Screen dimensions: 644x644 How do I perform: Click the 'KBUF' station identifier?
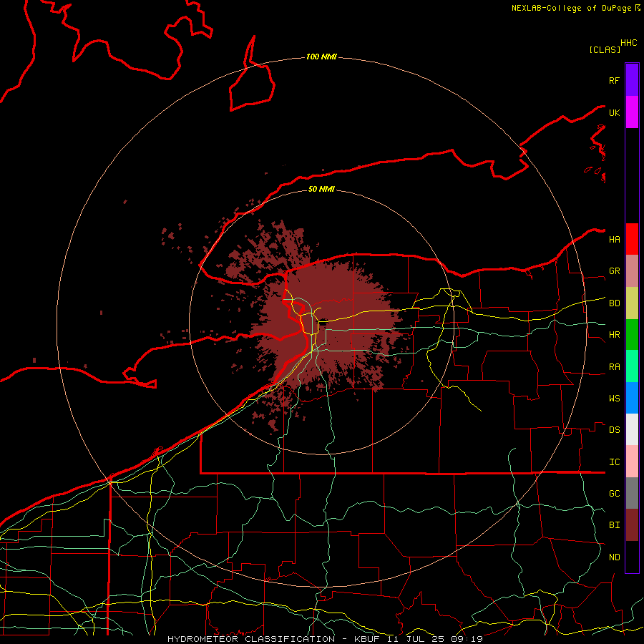pyautogui.click(x=366, y=639)
